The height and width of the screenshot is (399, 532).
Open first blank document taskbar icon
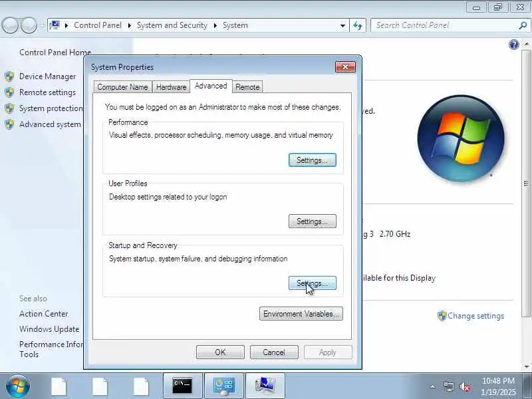coord(59,386)
